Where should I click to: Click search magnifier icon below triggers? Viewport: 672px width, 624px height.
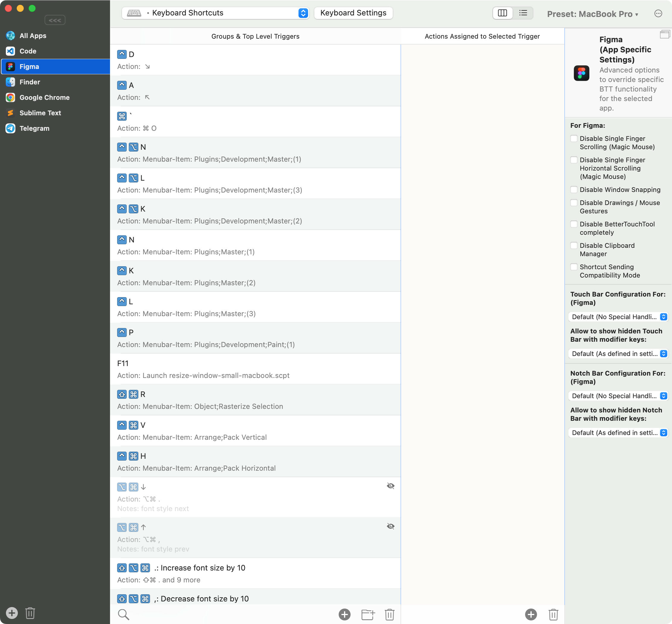pyautogui.click(x=124, y=614)
